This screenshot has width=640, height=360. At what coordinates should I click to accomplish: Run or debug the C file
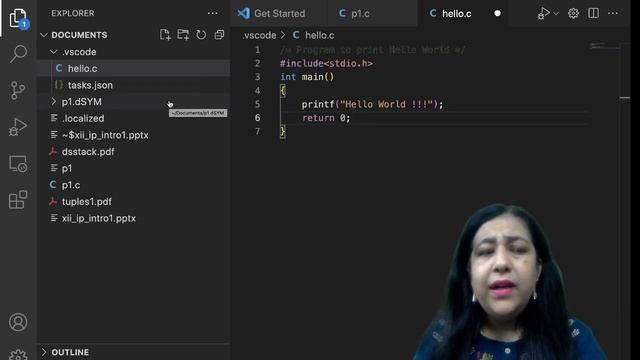(543, 13)
